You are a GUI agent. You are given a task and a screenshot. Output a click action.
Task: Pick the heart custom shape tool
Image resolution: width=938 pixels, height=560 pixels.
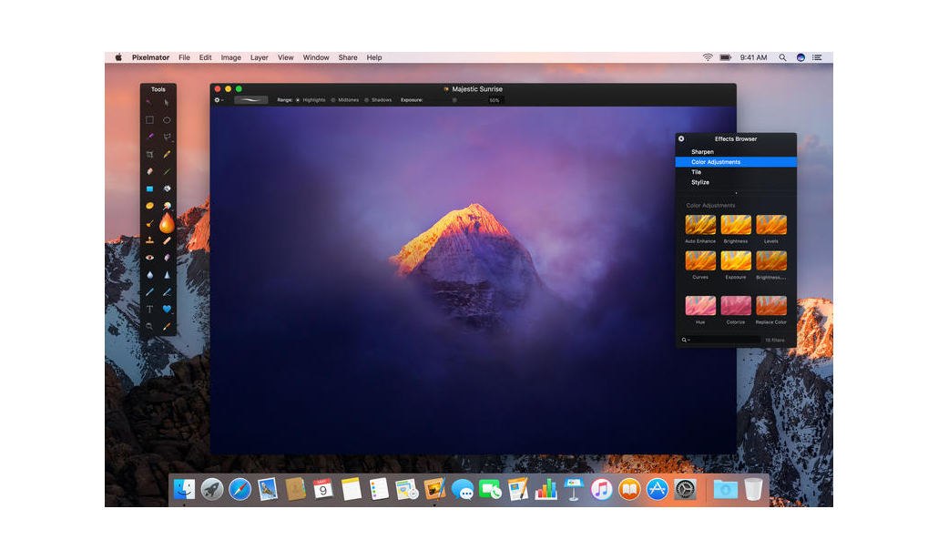pos(167,310)
